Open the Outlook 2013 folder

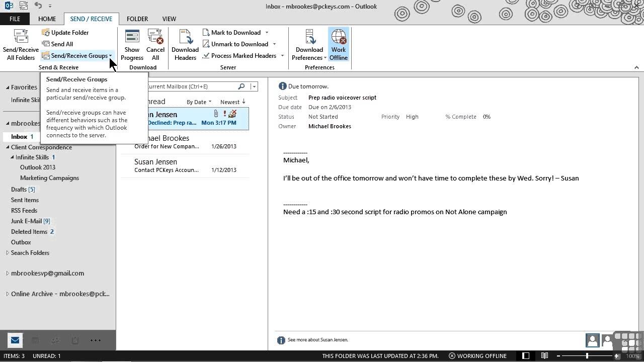[x=38, y=167]
